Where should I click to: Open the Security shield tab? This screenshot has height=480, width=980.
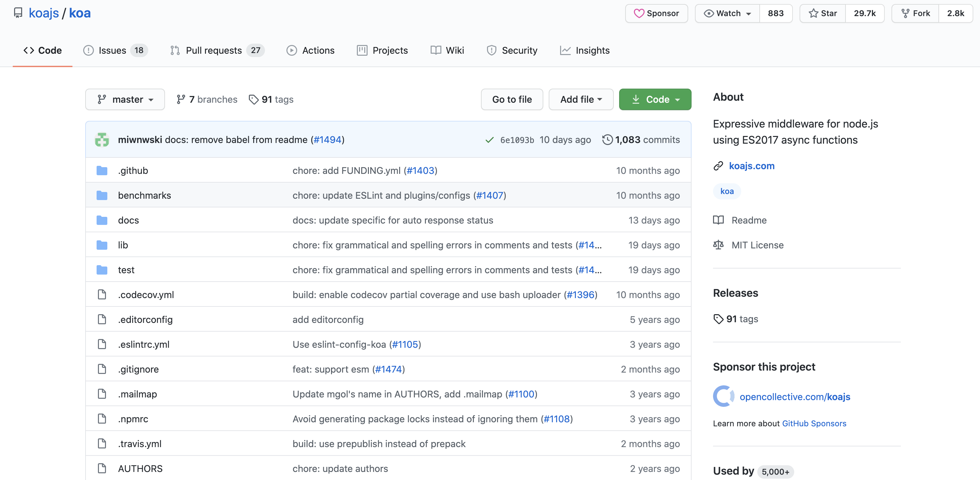click(492, 50)
